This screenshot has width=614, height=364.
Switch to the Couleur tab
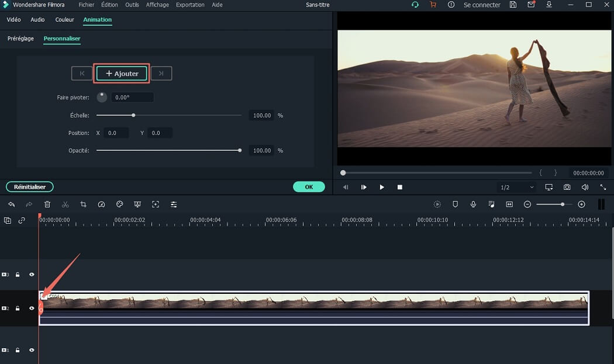pos(64,19)
